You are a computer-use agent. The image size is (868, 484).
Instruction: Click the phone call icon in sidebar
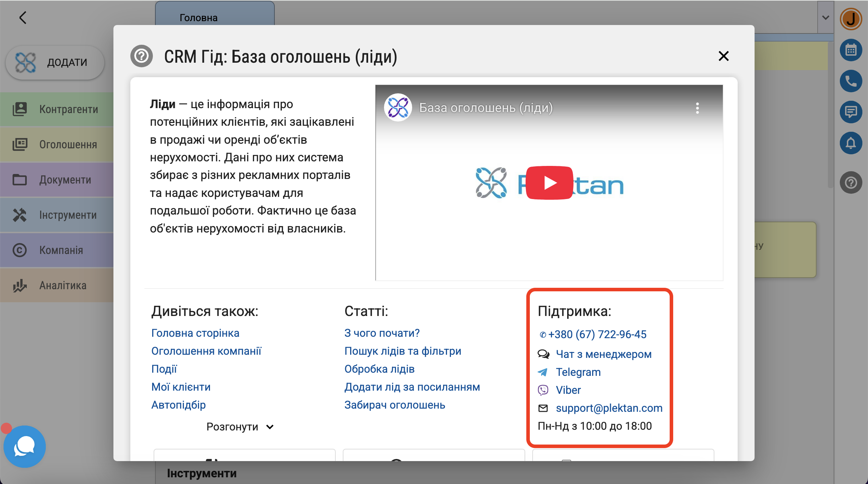851,81
